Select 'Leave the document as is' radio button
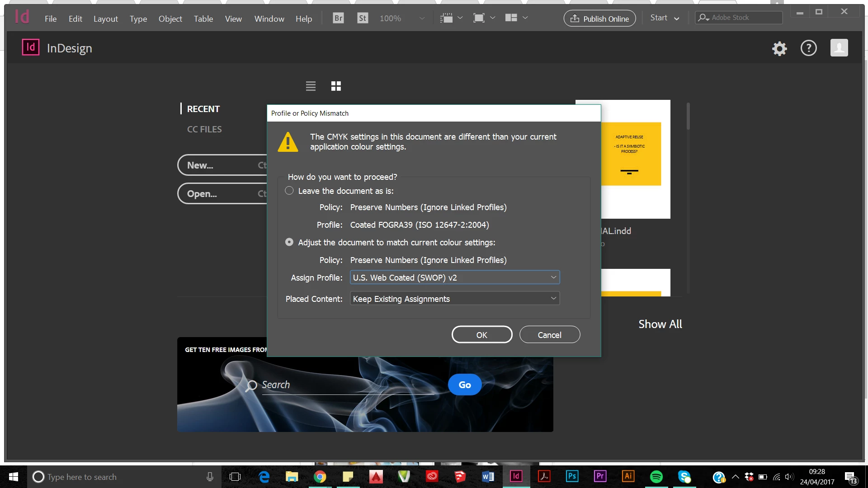The height and width of the screenshot is (488, 868). 289,191
